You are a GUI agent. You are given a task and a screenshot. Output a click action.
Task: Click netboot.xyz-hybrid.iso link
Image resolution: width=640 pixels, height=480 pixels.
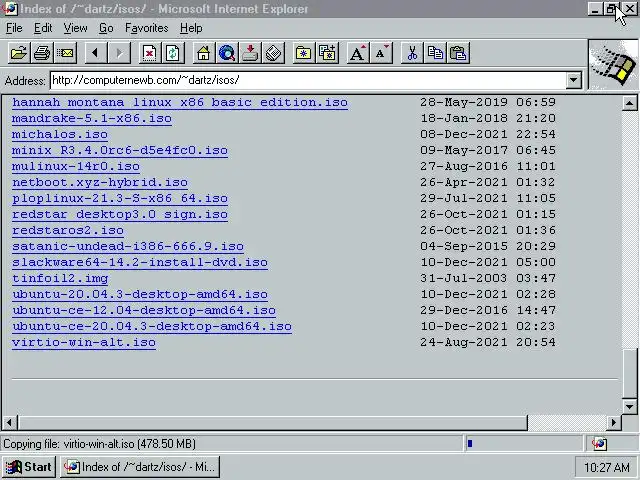tap(100, 182)
